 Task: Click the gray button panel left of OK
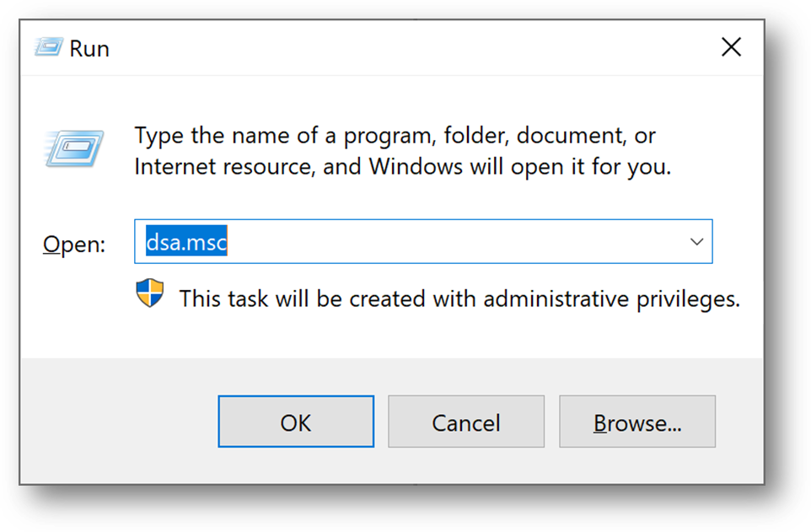point(118,422)
